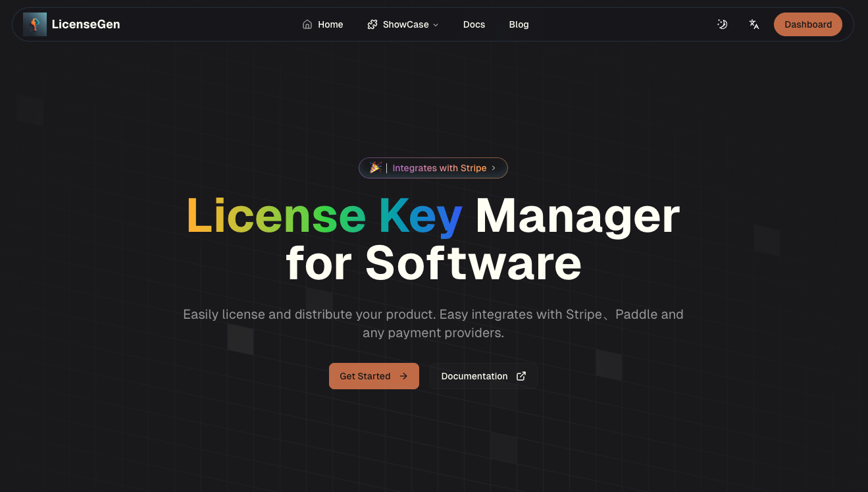Click the ShowCase puzzle icon
Image resolution: width=868 pixels, height=492 pixels.
pos(372,24)
